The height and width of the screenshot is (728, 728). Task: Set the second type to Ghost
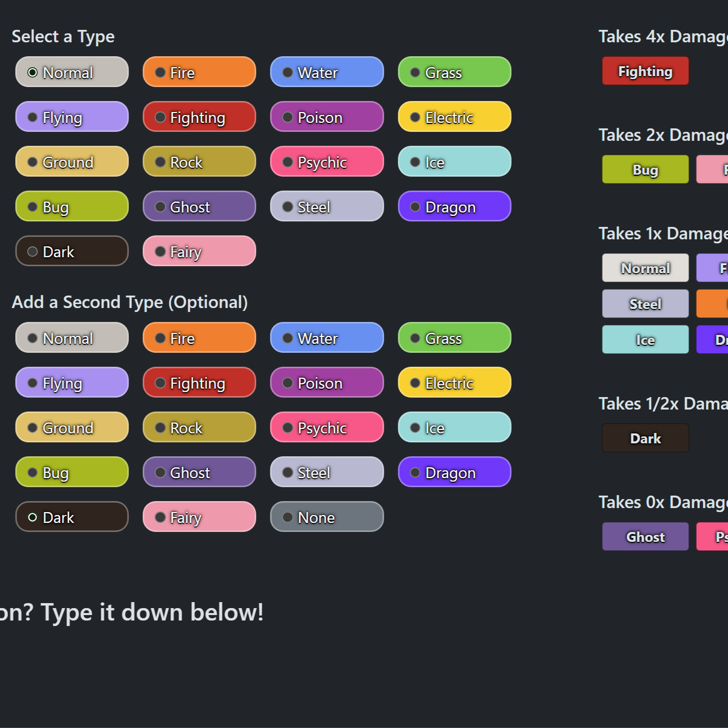pyautogui.click(x=199, y=472)
